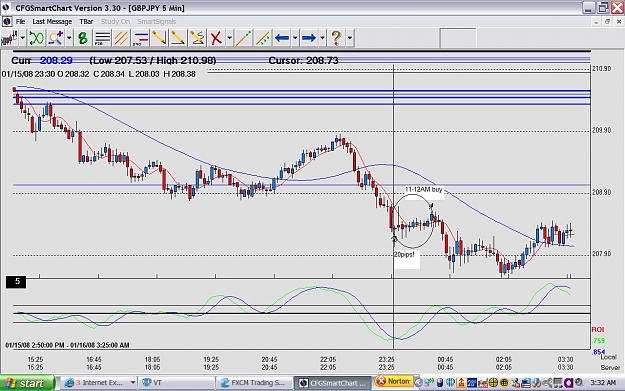This screenshot has width=625, height=391.
Task: Switch to the VT taskbar window
Action: tap(176, 383)
